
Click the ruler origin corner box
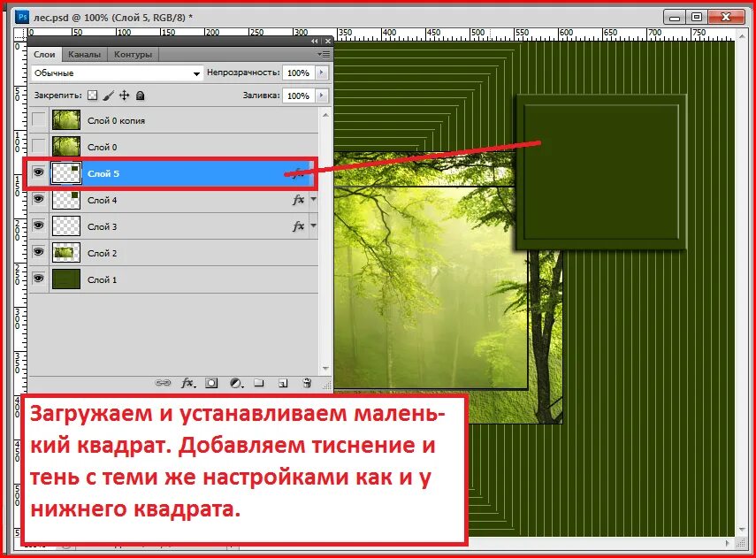[20, 34]
